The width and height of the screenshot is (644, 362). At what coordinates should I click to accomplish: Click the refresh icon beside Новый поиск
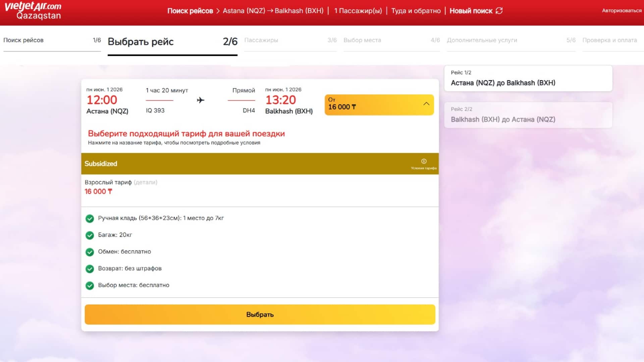[499, 11]
